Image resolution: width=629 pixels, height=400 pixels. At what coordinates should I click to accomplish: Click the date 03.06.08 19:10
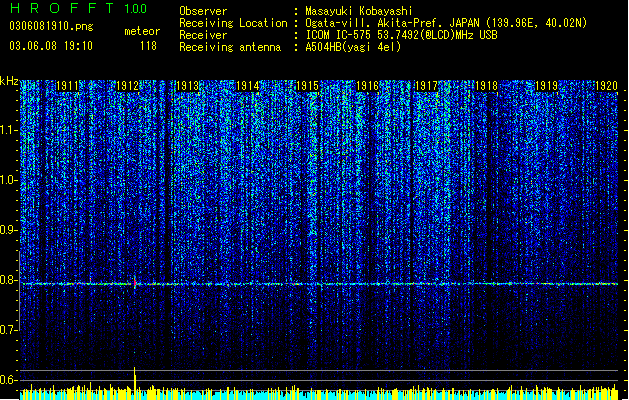(51, 46)
